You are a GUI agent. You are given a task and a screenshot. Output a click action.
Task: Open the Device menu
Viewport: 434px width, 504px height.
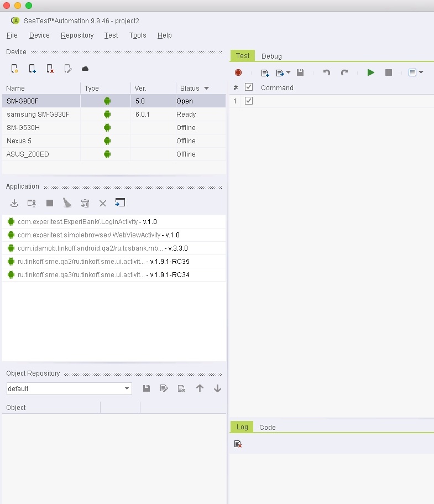tap(39, 35)
